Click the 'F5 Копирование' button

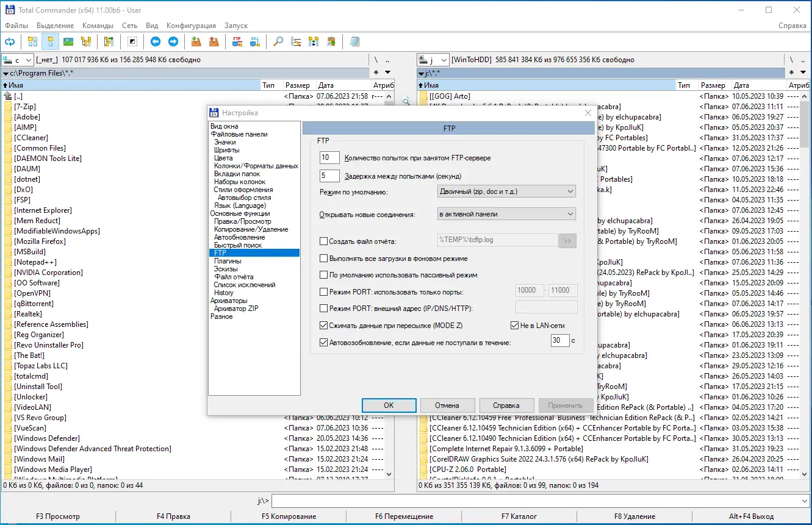(x=289, y=516)
